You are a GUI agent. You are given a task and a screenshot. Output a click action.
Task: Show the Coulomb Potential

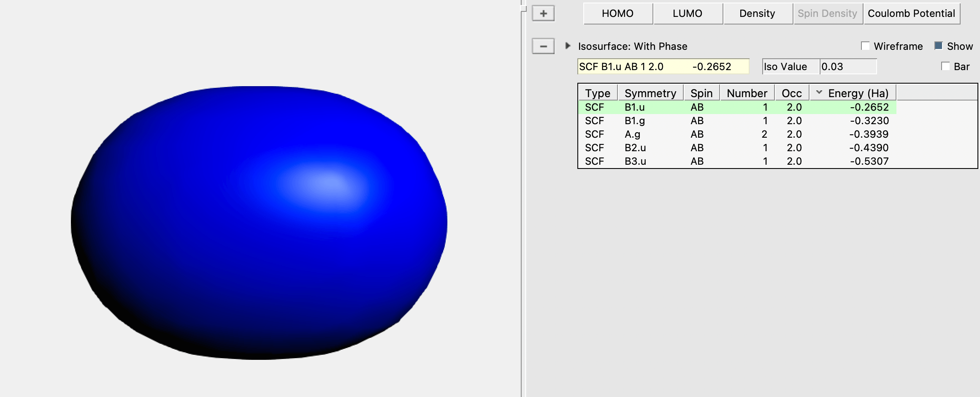[911, 13]
